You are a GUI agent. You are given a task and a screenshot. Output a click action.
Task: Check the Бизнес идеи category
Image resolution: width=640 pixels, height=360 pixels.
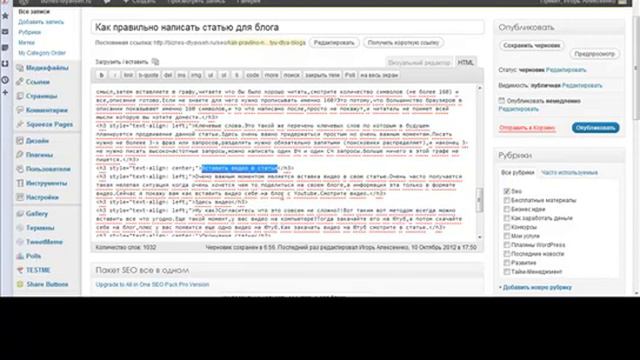click(507, 209)
